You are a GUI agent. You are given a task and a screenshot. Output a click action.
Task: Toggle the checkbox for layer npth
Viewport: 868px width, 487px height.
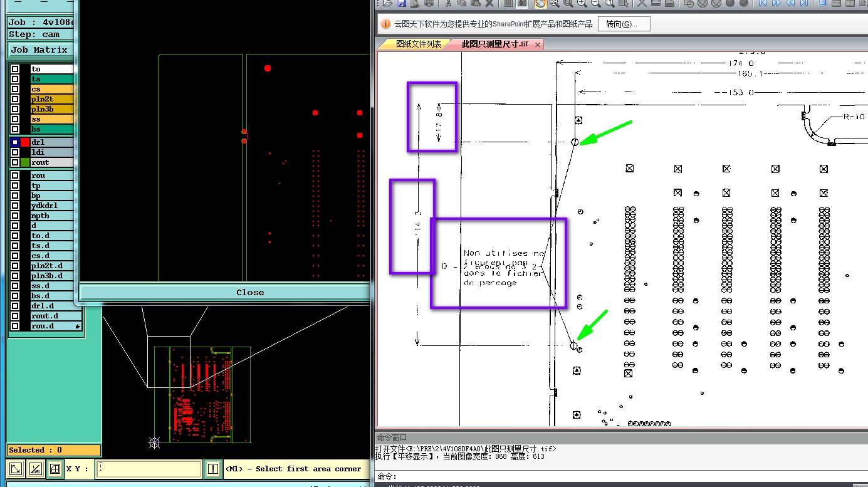pos(15,216)
